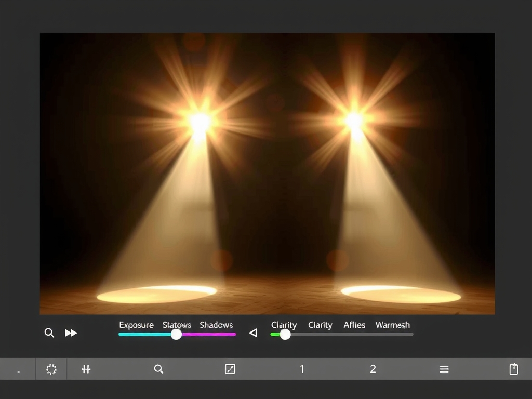Select the Exposure adjustment label
The width and height of the screenshot is (532, 399).
[x=136, y=325]
